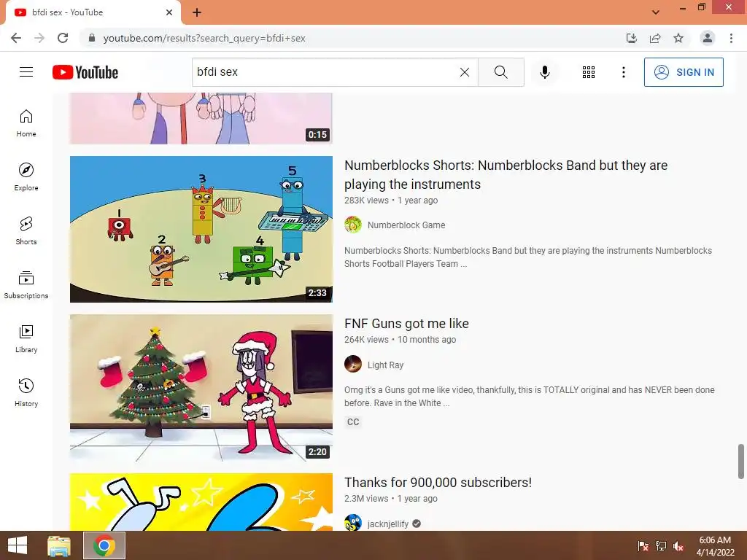
Task: Open Library in the sidebar
Action: pos(26,338)
